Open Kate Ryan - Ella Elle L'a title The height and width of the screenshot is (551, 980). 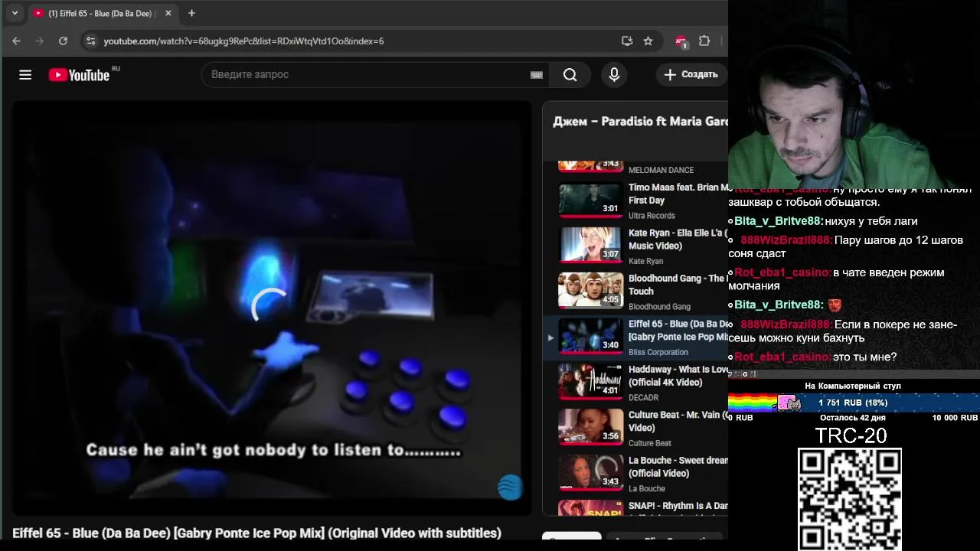click(x=678, y=239)
